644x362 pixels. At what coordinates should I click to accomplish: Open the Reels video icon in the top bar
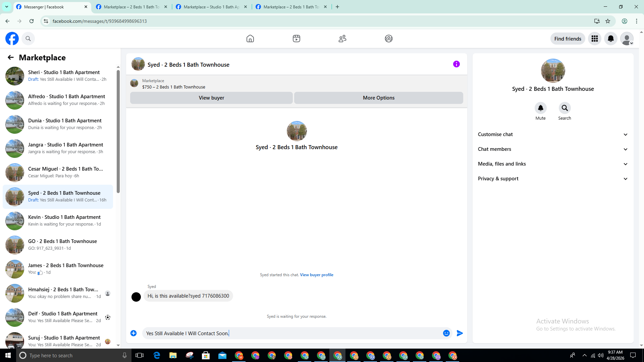(296, 39)
